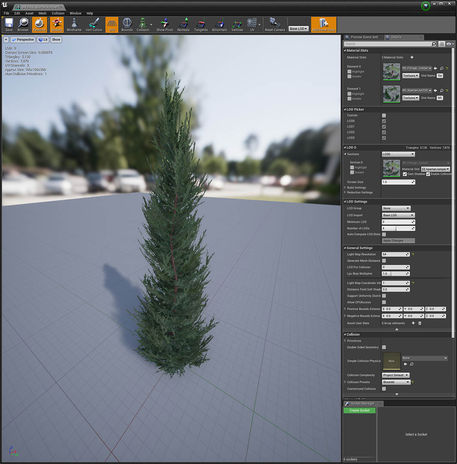The image size is (457, 464).
Task: Open the Window menu
Action: click(x=75, y=13)
